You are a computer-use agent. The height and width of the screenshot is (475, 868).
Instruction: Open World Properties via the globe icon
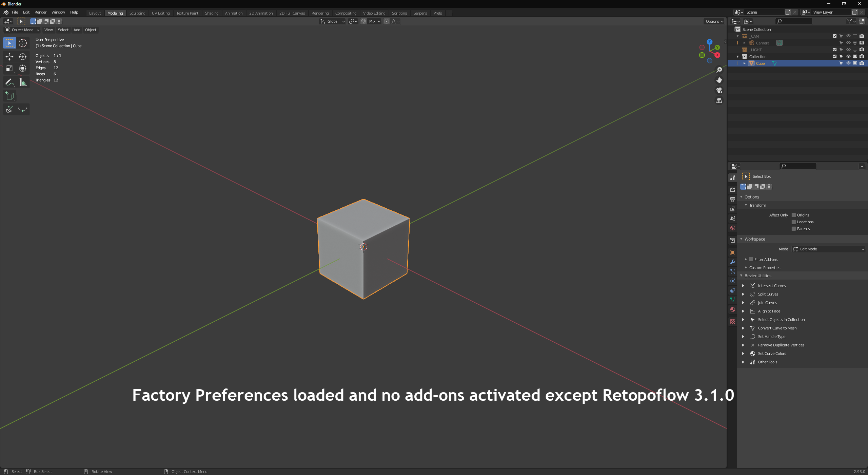click(733, 228)
